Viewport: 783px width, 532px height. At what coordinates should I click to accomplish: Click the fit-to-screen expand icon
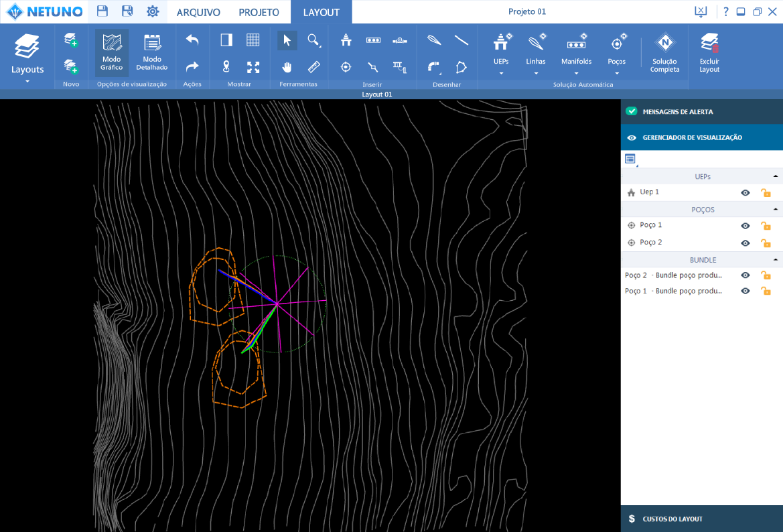click(253, 67)
